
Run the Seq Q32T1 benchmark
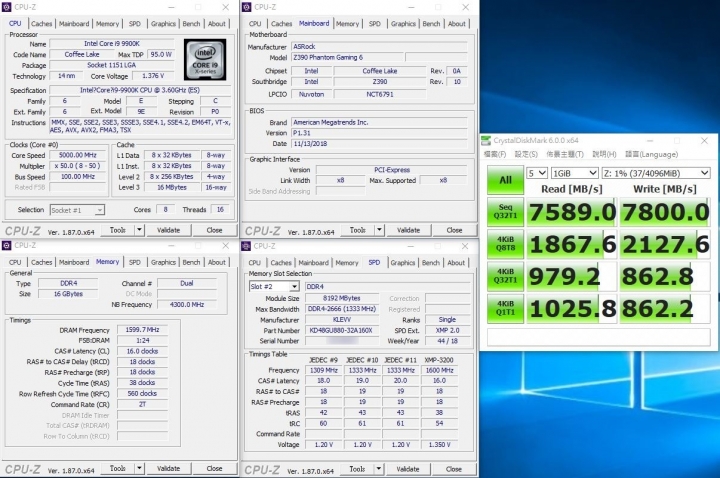[505, 212]
